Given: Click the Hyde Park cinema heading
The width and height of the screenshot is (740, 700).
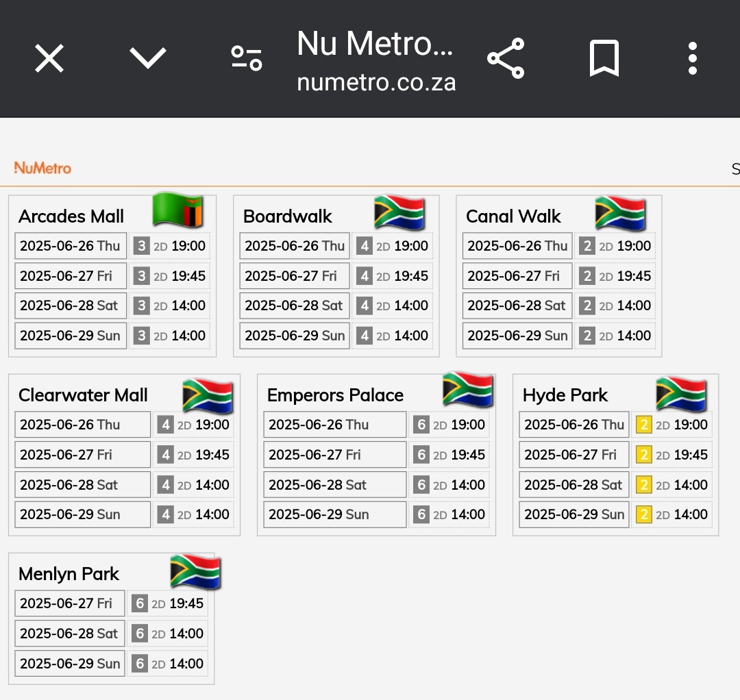Looking at the screenshot, I should (565, 395).
